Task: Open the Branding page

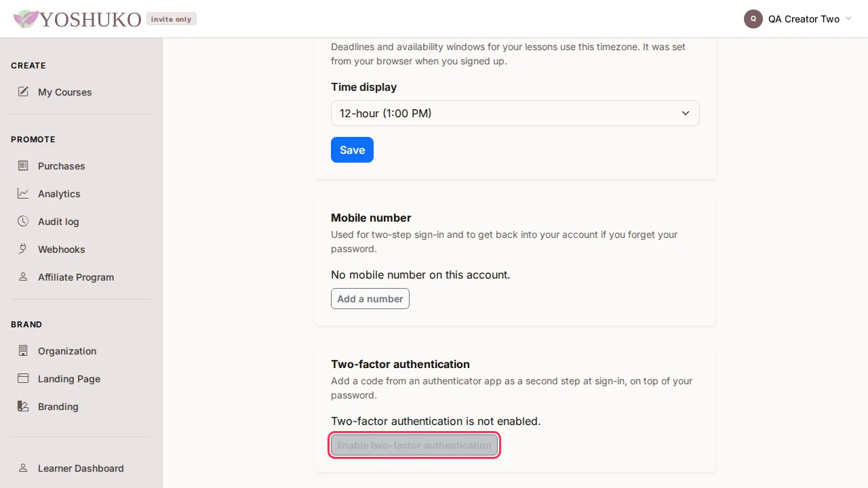Action: pos(81,407)
